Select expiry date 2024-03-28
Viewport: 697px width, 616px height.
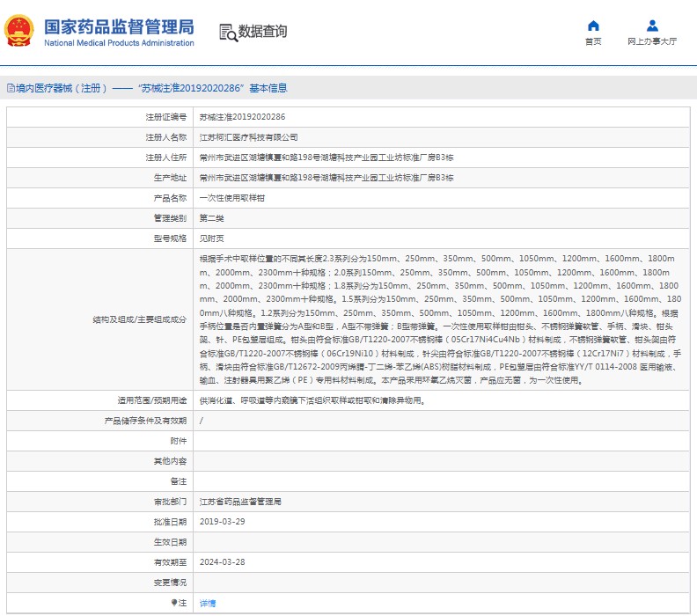[223, 562]
